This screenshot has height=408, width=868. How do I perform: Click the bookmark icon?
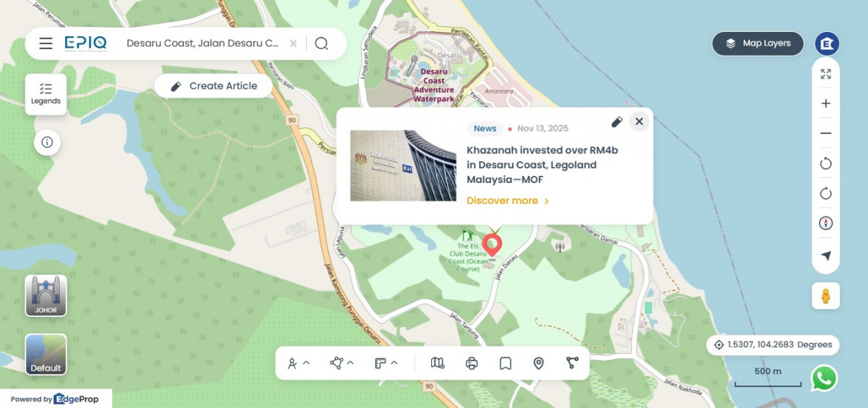[x=505, y=363]
